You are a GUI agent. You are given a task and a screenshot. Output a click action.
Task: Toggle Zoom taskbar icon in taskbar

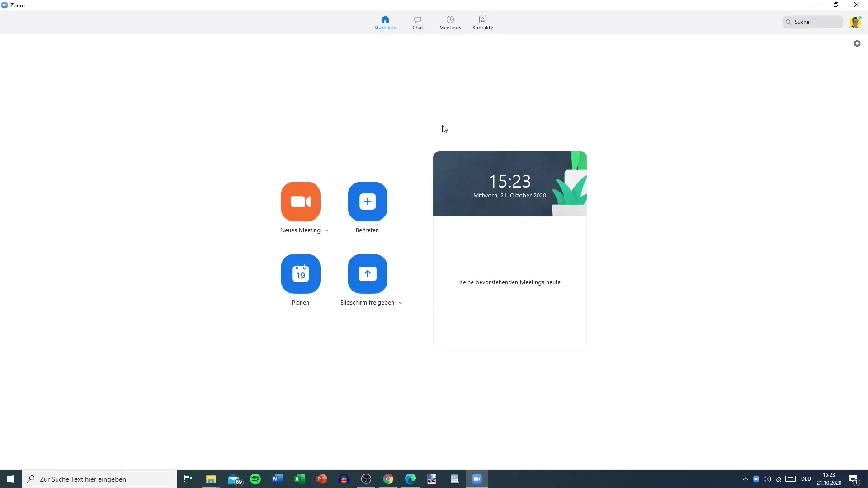coord(476,479)
